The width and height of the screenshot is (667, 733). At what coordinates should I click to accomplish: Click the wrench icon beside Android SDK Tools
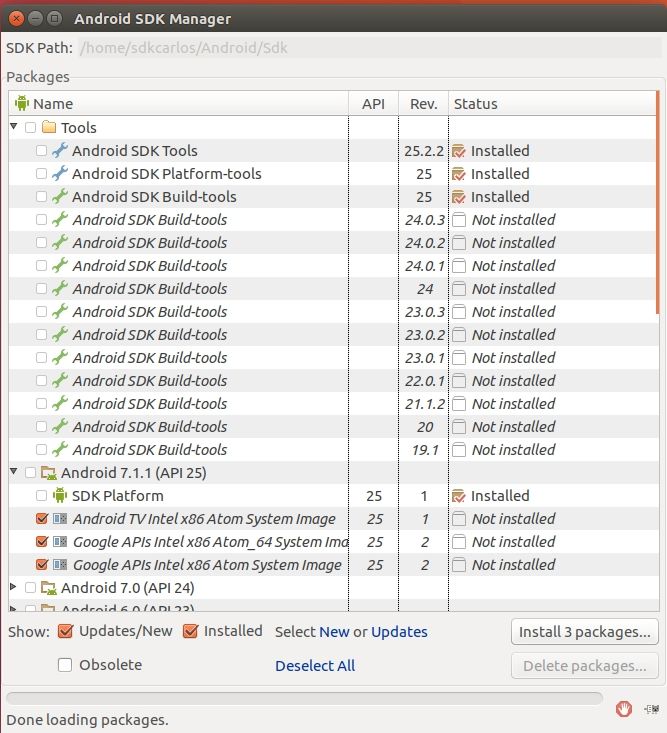(x=60, y=151)
